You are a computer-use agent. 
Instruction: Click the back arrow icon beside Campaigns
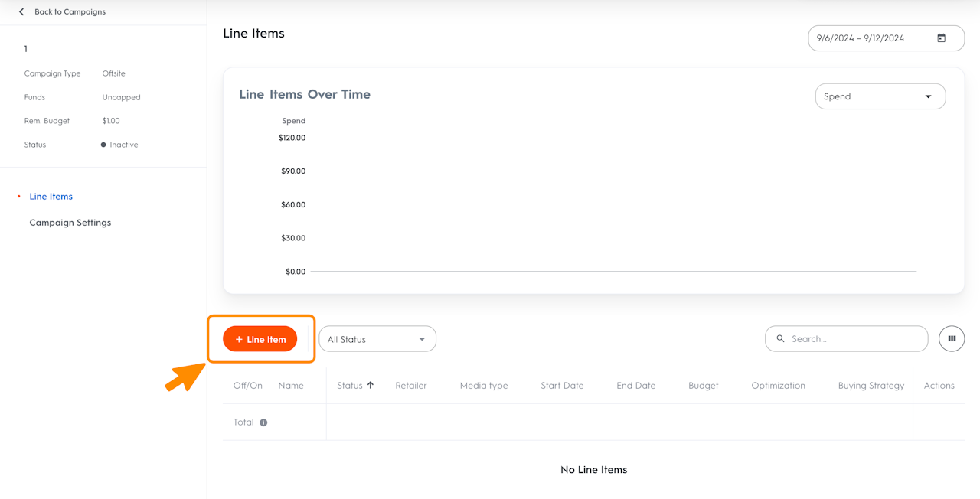[21, 12]
